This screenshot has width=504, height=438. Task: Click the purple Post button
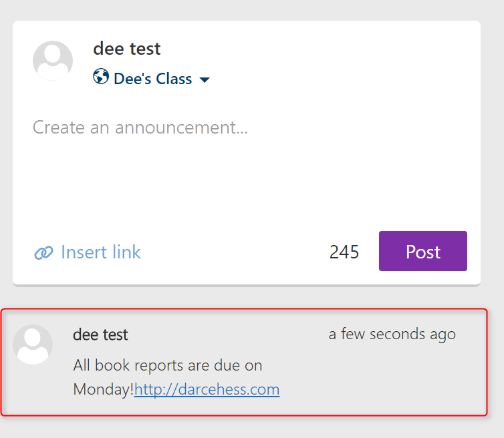[422, 251]
